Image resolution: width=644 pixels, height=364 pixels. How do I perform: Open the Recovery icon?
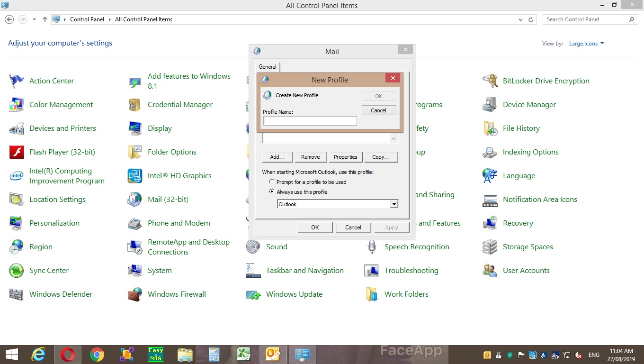490,223
